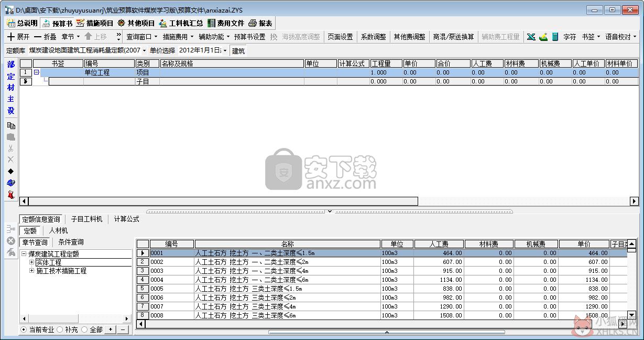Open the calculator icon in toolbar
The image size is (644, 340).
tap(555, 37)
